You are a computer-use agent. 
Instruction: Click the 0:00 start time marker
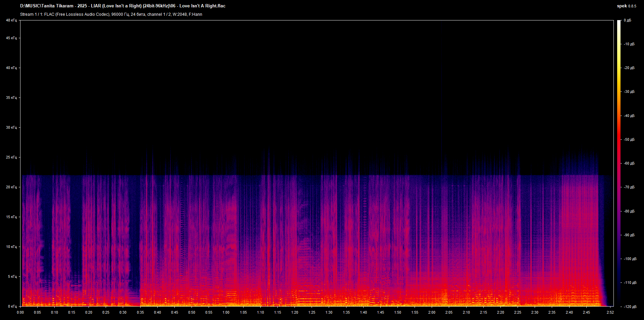point(20,312)
